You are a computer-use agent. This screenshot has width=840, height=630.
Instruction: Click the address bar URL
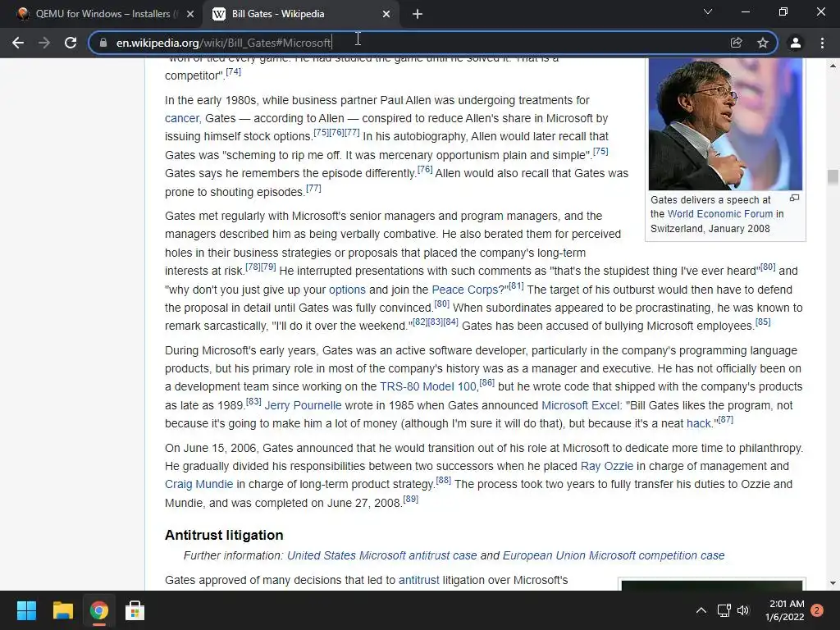click(x=224, y=43)
